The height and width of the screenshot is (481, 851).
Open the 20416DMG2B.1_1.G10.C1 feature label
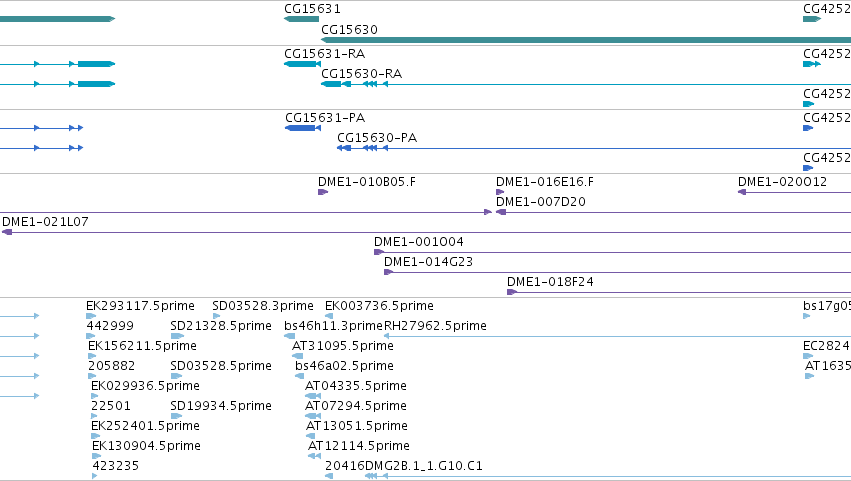404,467
